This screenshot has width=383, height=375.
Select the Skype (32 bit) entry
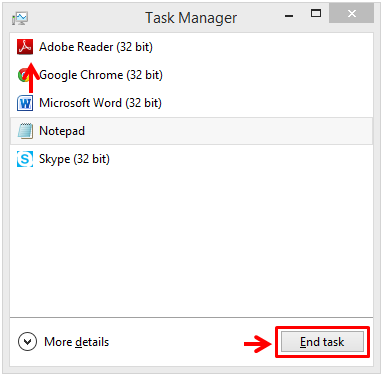[191, 159]
